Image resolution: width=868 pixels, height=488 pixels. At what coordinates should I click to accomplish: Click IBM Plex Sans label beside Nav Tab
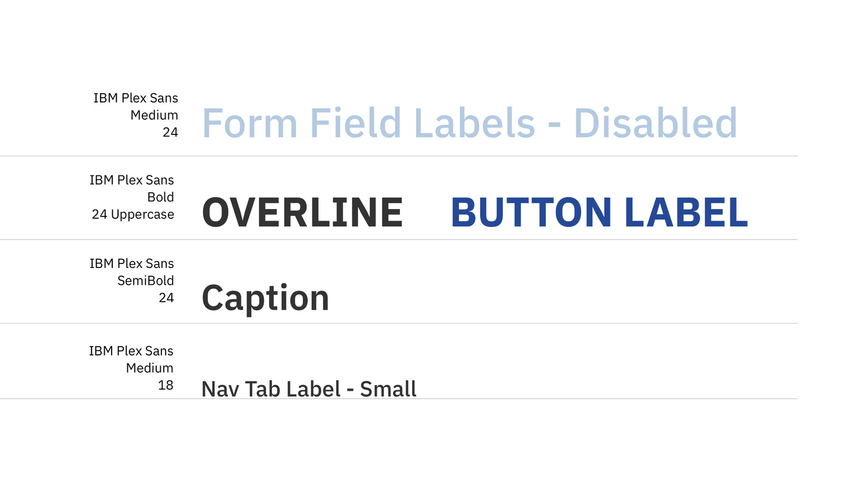coord(131,351)
